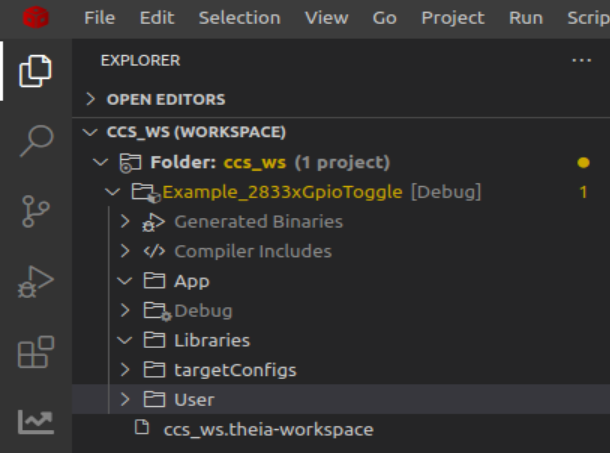
Task: Click the "targetConfigs" folder name
Action: click(235, 370)
